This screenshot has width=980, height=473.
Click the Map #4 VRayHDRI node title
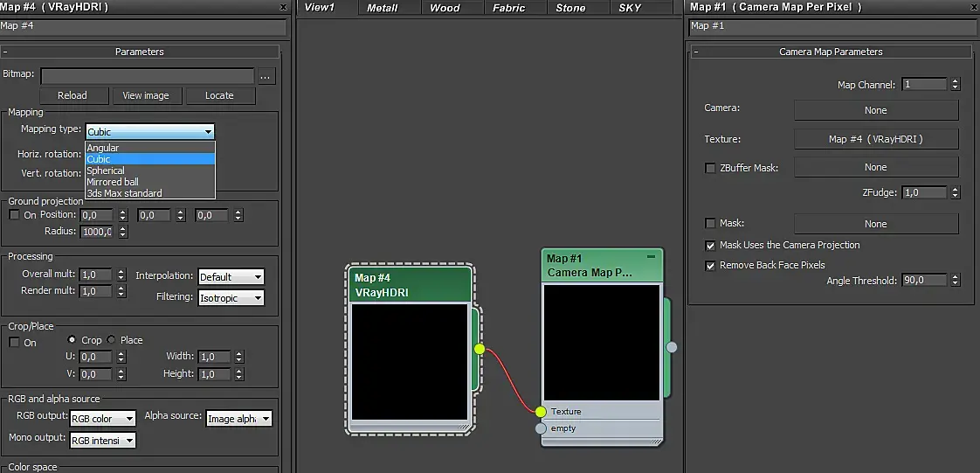click(x=410, y=285)
